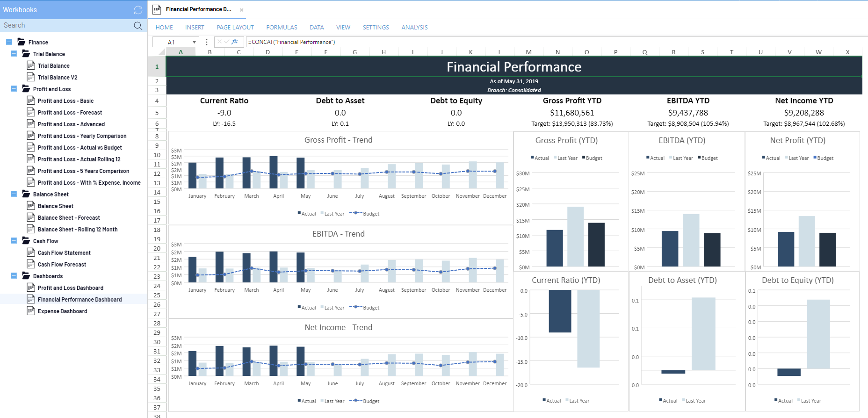Collapse the Balance Sheet folder

tap(14, 194)
